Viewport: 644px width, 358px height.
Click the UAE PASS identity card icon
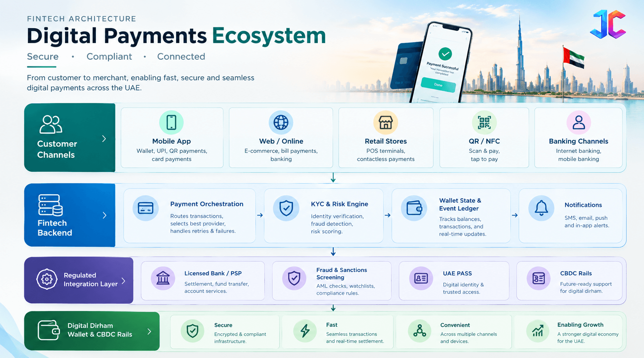pos(421,278)
